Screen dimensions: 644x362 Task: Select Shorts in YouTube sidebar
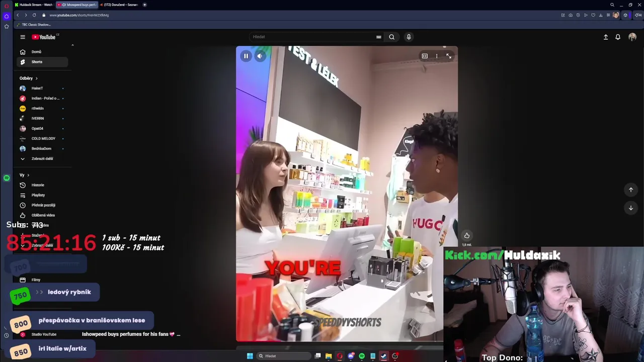[42, 62]
